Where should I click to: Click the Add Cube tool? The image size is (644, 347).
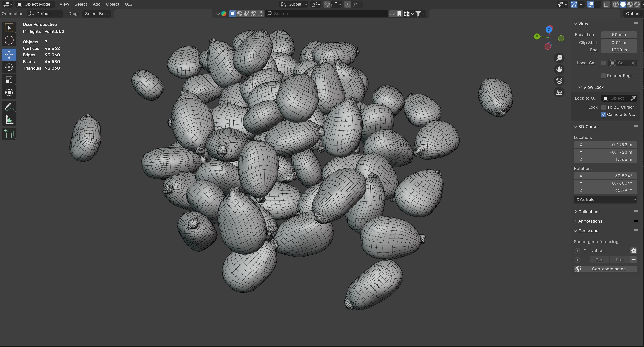coord(9,134)
